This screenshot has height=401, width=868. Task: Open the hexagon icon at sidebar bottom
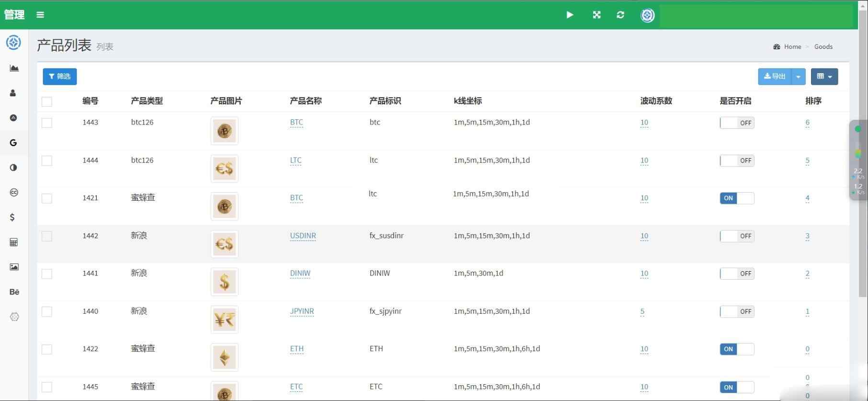pos(14,317)
